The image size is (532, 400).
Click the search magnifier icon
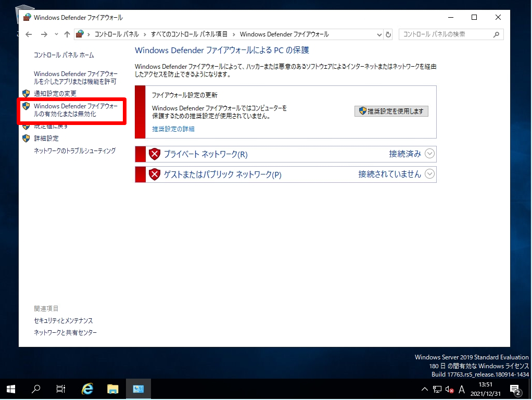pos(496,34)
